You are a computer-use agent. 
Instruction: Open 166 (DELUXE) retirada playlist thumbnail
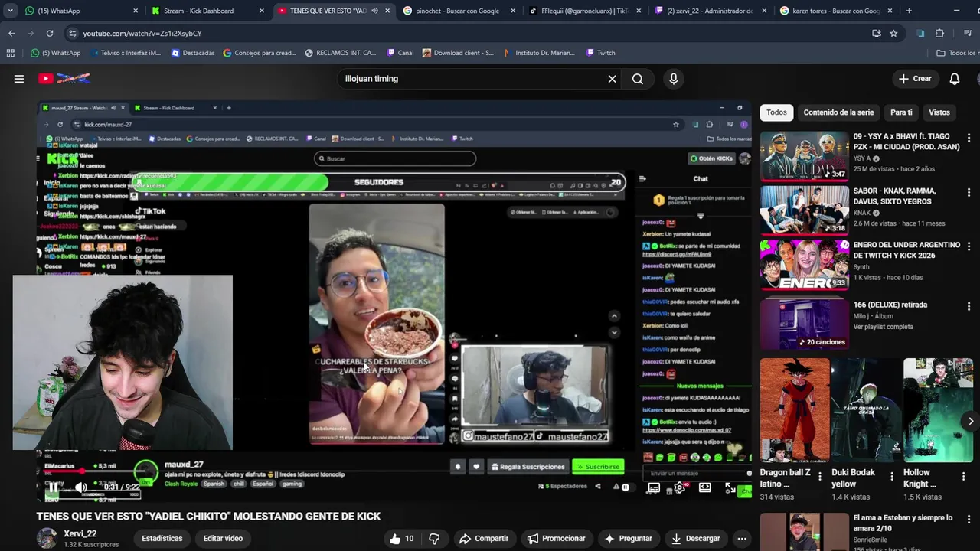(804, 323)
